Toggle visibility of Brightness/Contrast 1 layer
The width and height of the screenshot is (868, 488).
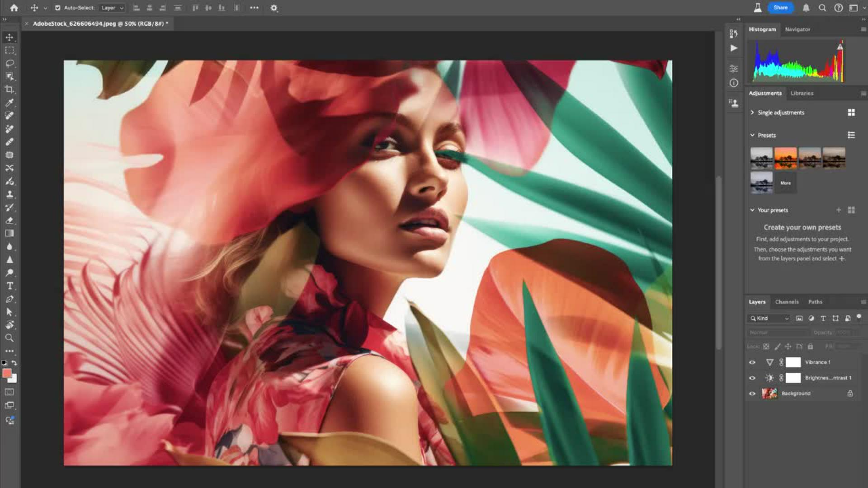(752, 378)
